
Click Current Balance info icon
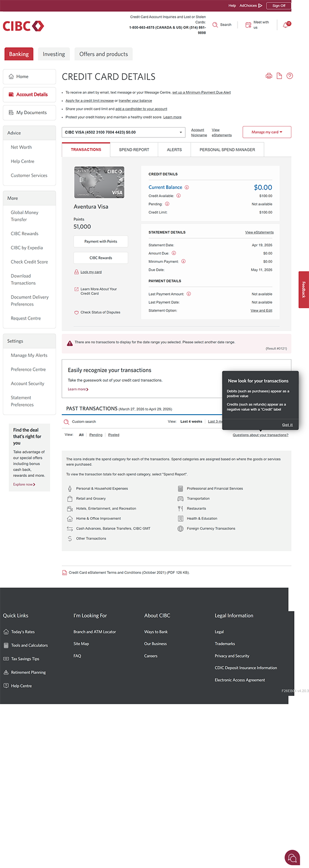click(x=187, y=187)
